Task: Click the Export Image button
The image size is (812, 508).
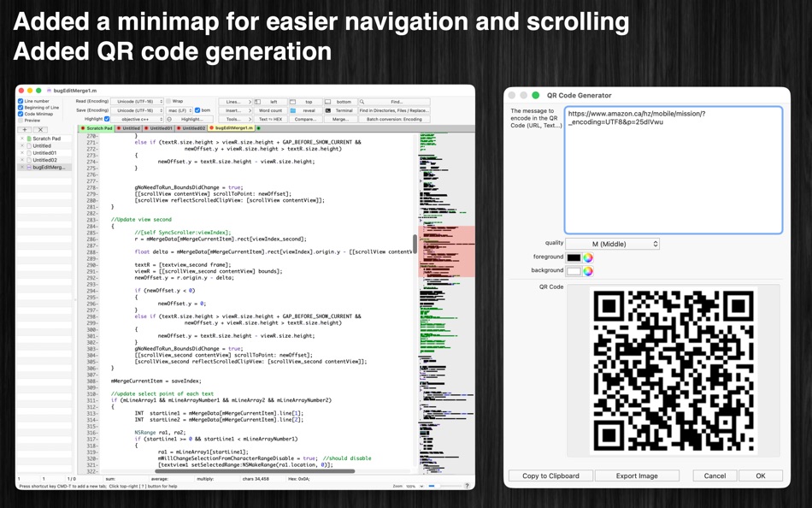Action: click(x=637, y=476)
